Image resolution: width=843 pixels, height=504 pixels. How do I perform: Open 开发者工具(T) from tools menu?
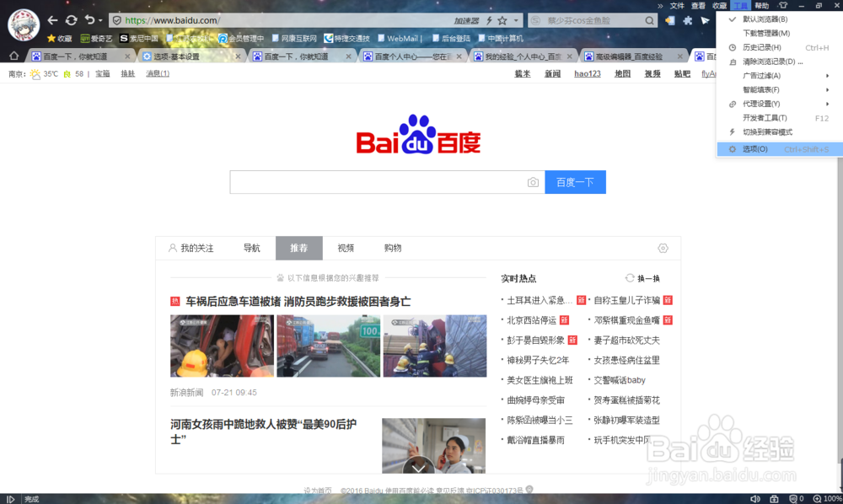tap(780, 118)
